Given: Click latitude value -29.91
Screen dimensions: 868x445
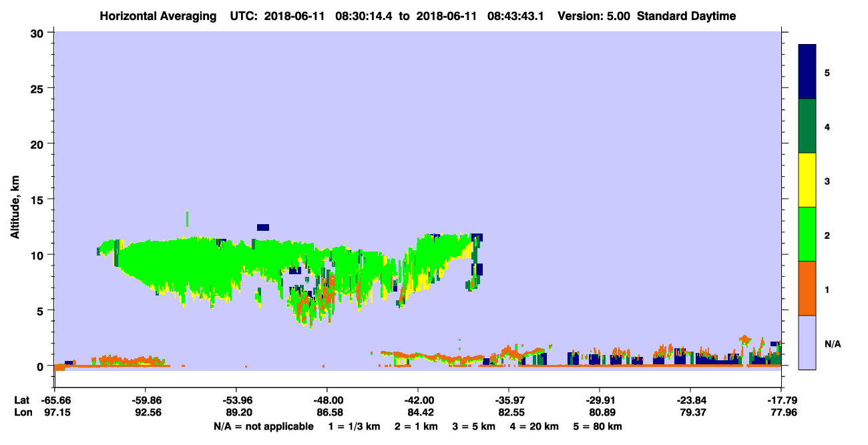Looking at the screenshot, I should (x=600, y=400).
